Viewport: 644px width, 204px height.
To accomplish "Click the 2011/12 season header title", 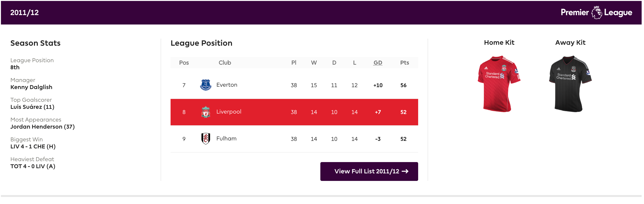I will (x=25, y=12).
